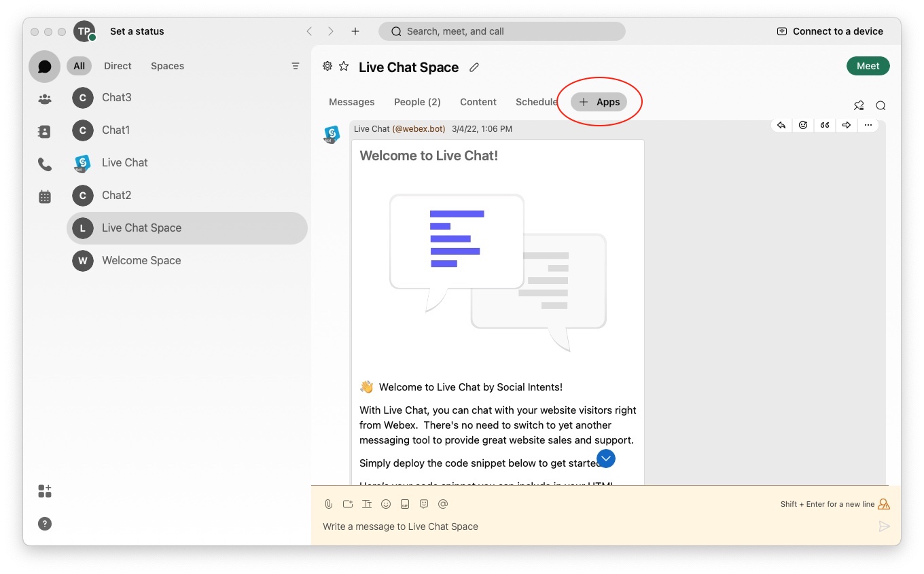
Task: Click the TP profile avatar
Action: [84, 31]
